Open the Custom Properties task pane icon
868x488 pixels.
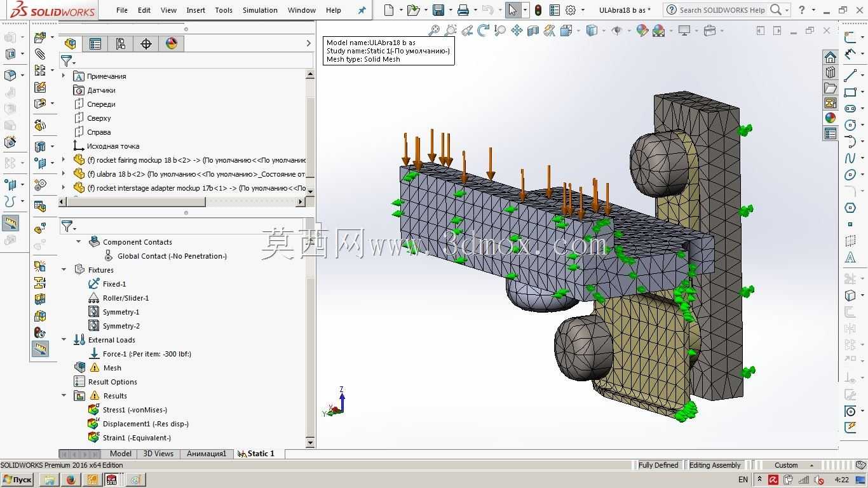tap(831, 133)
